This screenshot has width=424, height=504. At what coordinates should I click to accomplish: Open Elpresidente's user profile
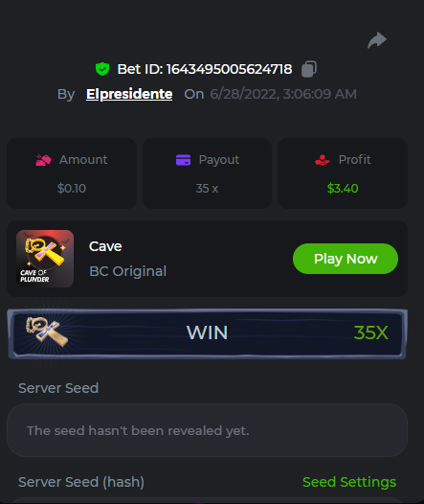tap(129, 94)
